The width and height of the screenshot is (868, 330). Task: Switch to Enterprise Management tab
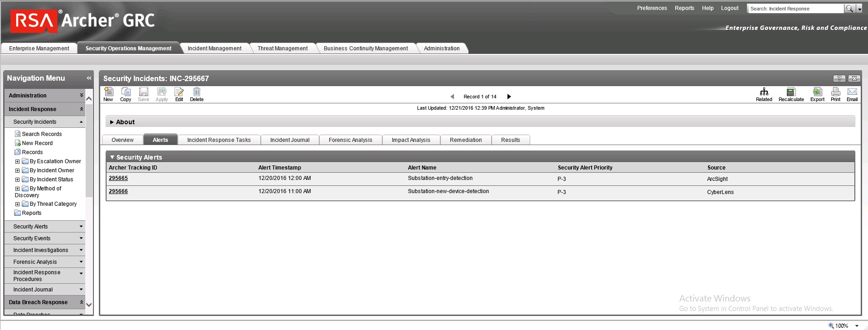pyautogui.click(x=39, y=49)
